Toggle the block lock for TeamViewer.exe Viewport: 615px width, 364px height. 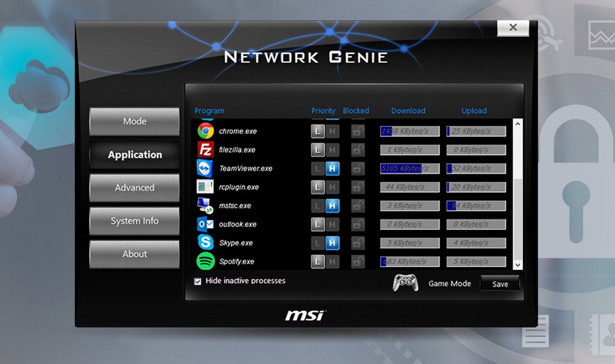click(x=358, y=168)
